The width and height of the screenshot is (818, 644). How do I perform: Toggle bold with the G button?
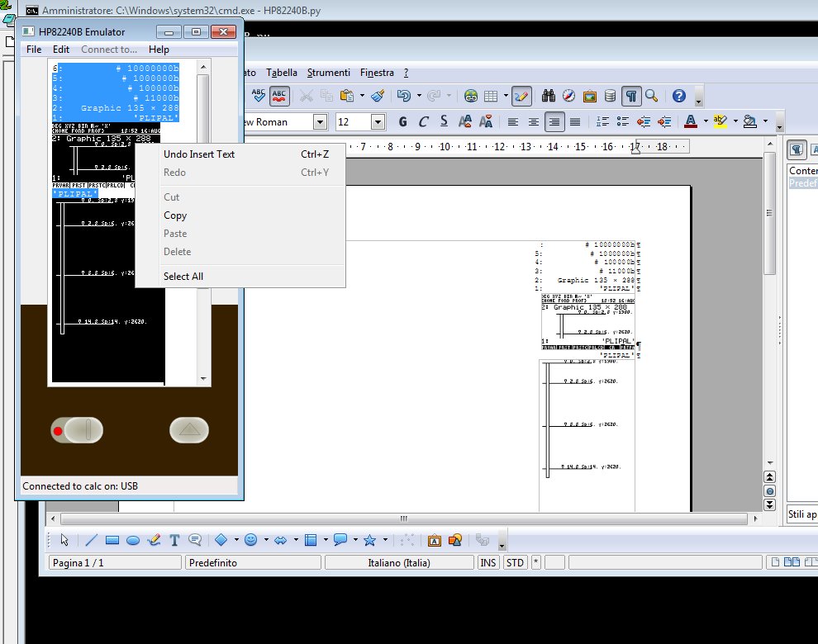(402, 122)
